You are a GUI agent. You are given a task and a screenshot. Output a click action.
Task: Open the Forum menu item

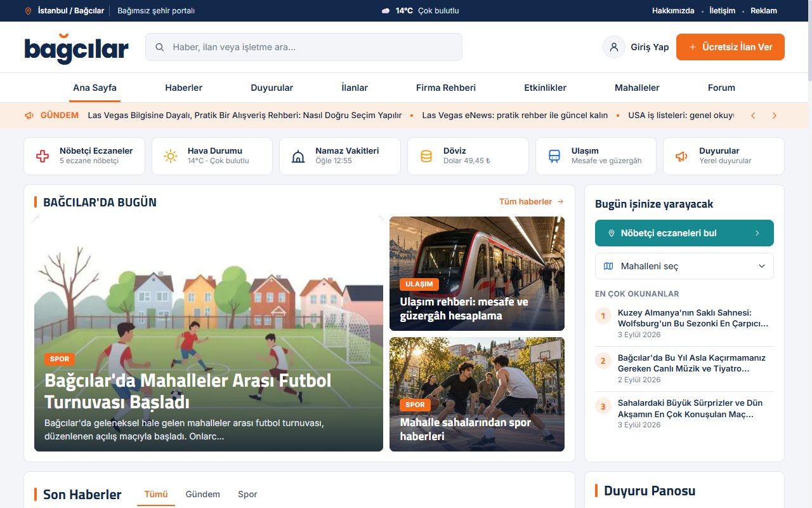[x=721, y=88]
